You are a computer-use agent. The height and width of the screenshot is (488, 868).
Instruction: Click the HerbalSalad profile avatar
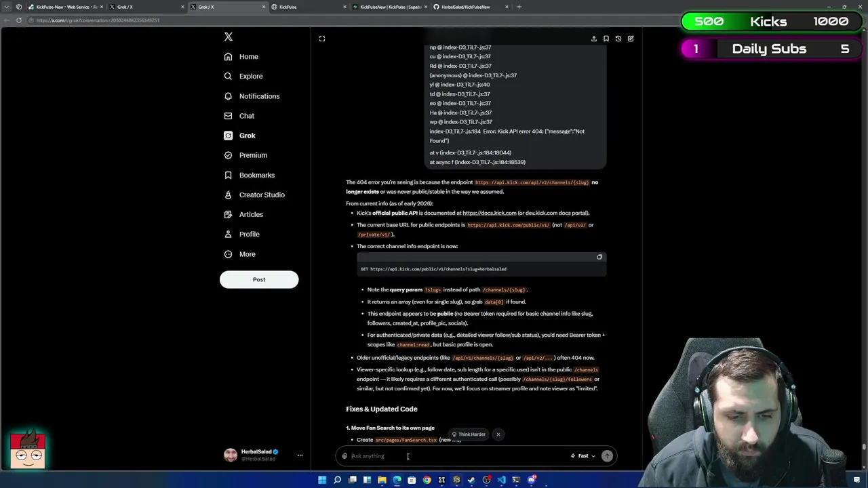[231, 455]
